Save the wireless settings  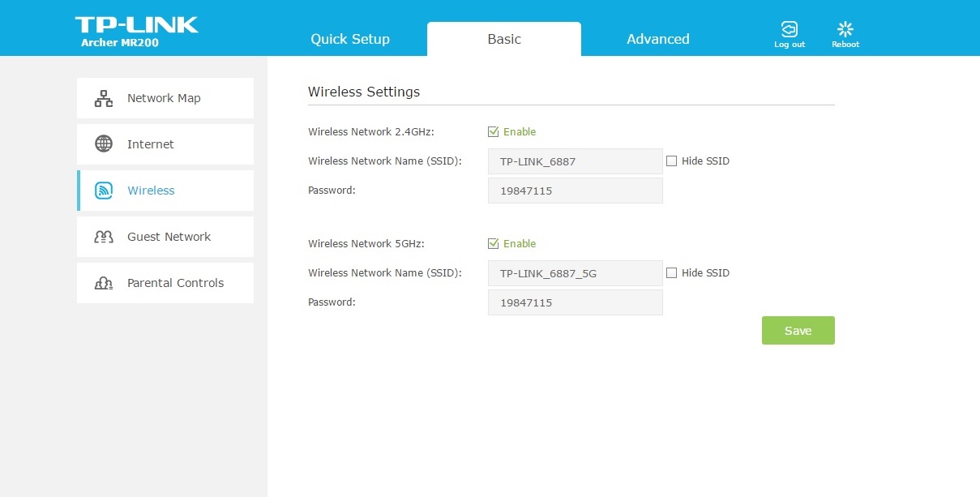coord(798,331)
